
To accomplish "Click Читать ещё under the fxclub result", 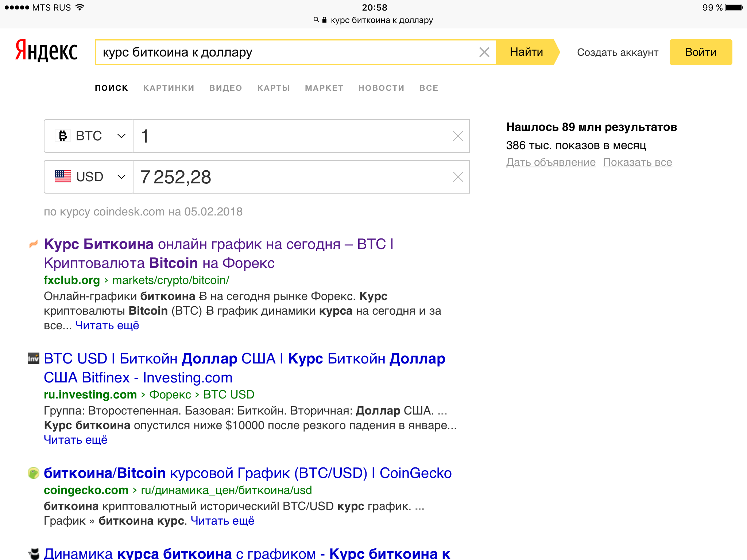I will [107, 325].
